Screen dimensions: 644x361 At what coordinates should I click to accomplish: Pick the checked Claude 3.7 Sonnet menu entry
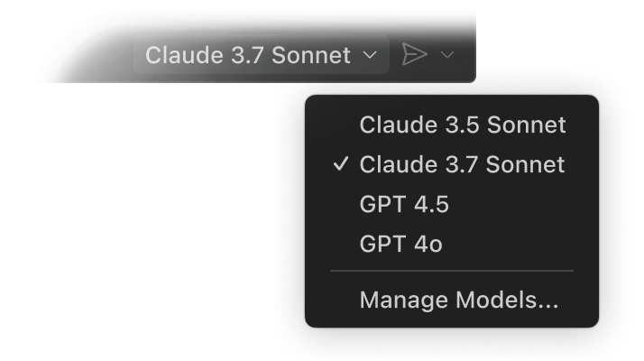462,164
